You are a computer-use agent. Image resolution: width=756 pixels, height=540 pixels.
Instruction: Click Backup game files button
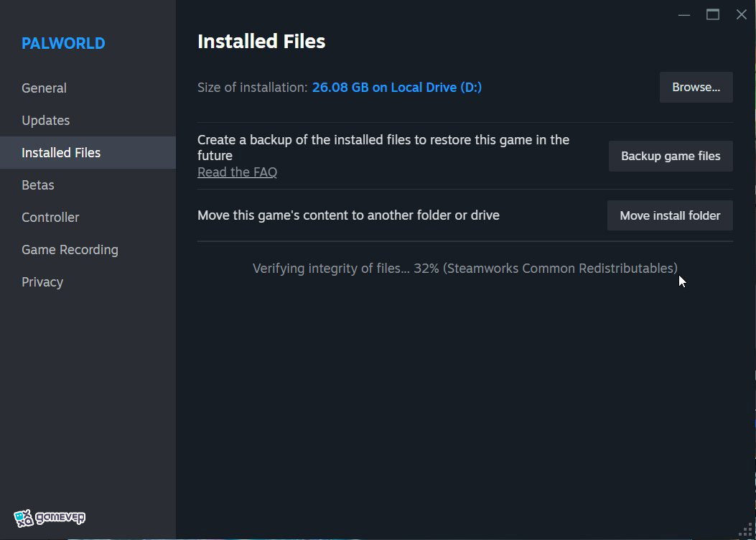[670, 157]
